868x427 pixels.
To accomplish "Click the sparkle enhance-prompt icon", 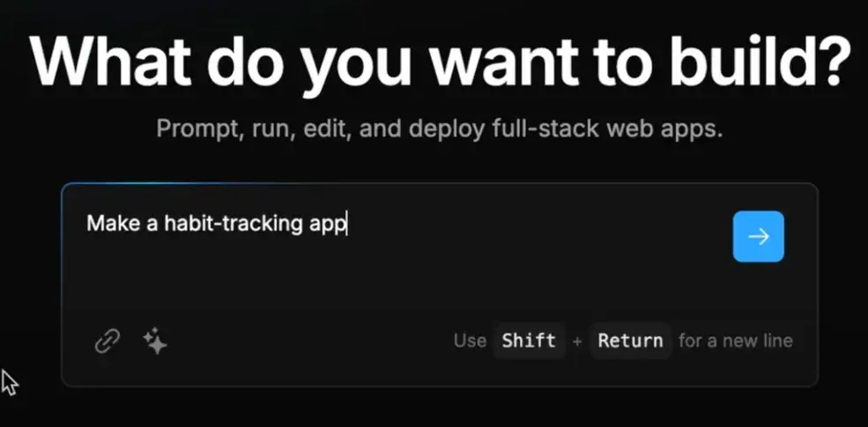I will pos(155,340).
